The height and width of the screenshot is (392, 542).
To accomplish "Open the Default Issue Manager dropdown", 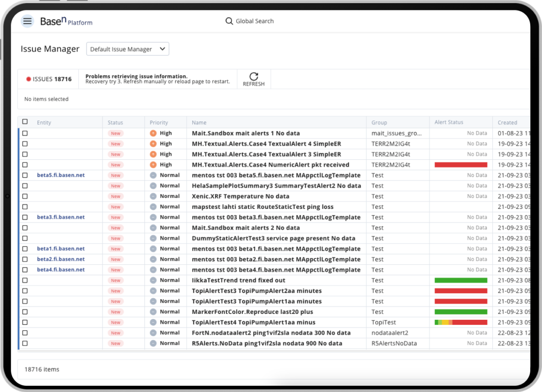I will [127, 49].
